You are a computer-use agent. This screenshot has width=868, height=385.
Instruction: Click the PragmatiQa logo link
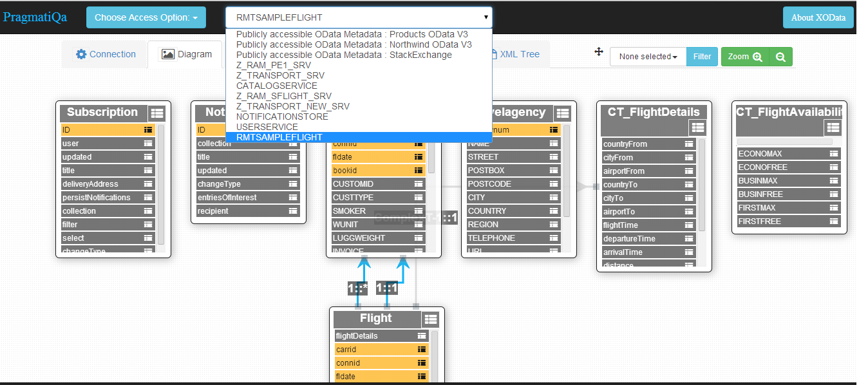tap(35, 17)
